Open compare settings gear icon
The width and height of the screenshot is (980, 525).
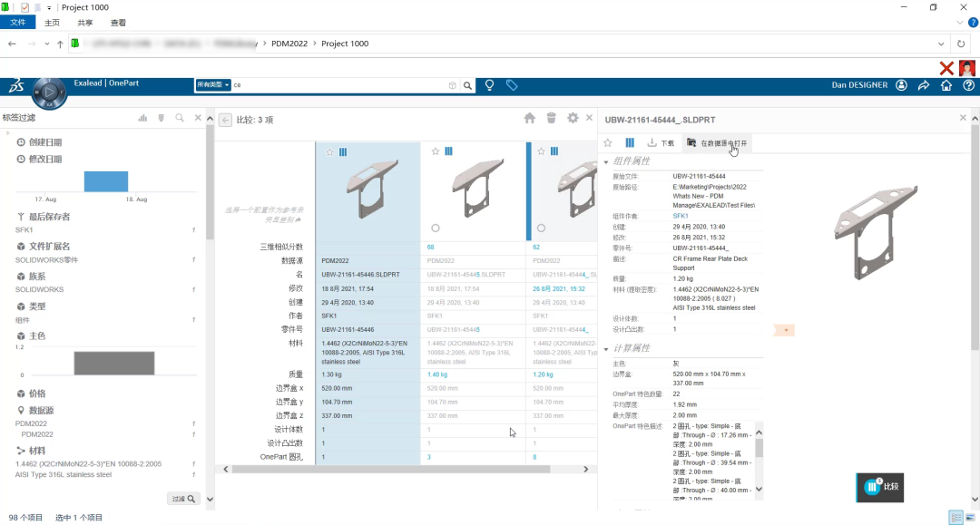pos(573,118)
